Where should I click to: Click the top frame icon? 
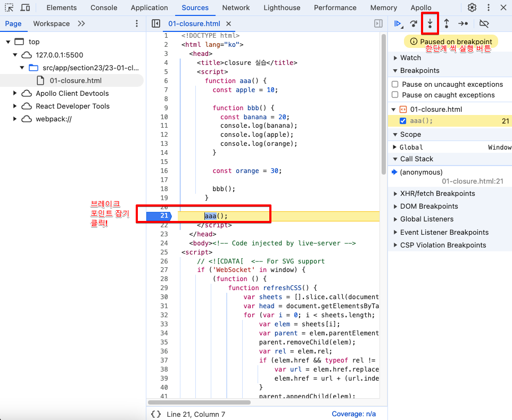(x=19, y=42)
